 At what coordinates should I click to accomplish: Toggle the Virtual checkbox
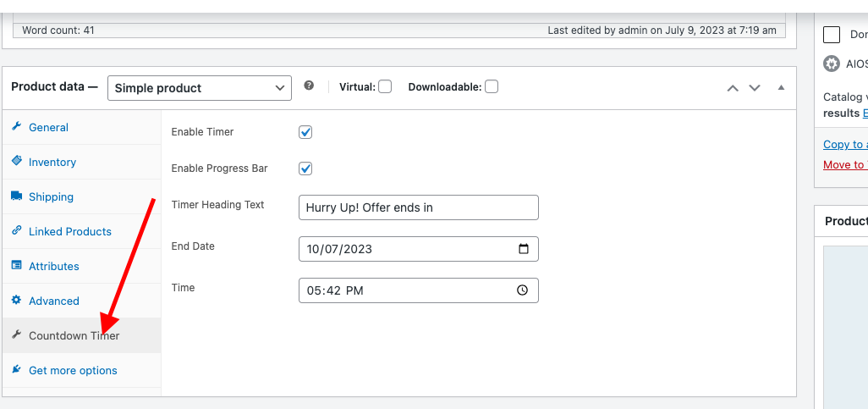[x=385, y=86]
